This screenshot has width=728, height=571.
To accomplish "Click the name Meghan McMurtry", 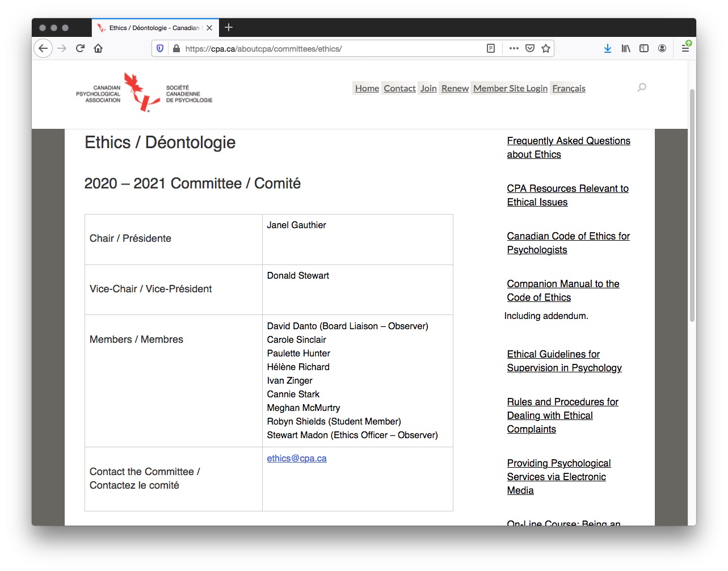I will point(304,408).
